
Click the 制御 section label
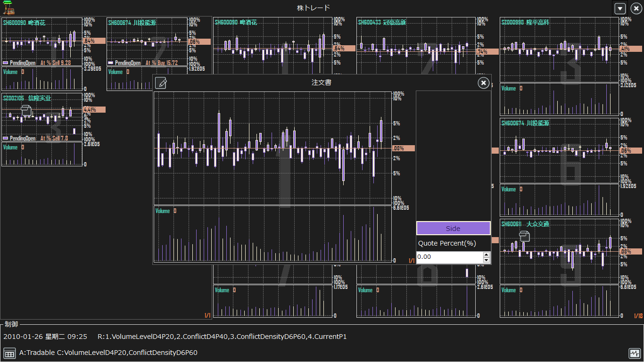pos(10,324)
